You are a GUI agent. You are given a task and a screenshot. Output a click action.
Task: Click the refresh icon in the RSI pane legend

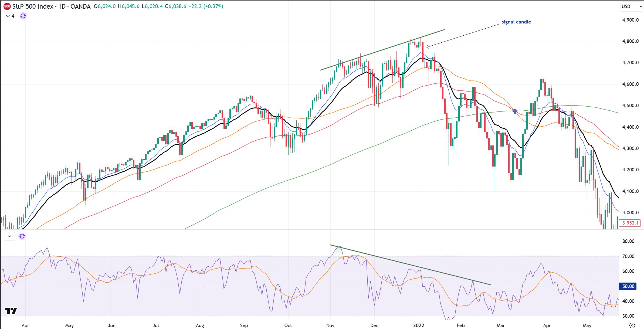tap(22, 236)
